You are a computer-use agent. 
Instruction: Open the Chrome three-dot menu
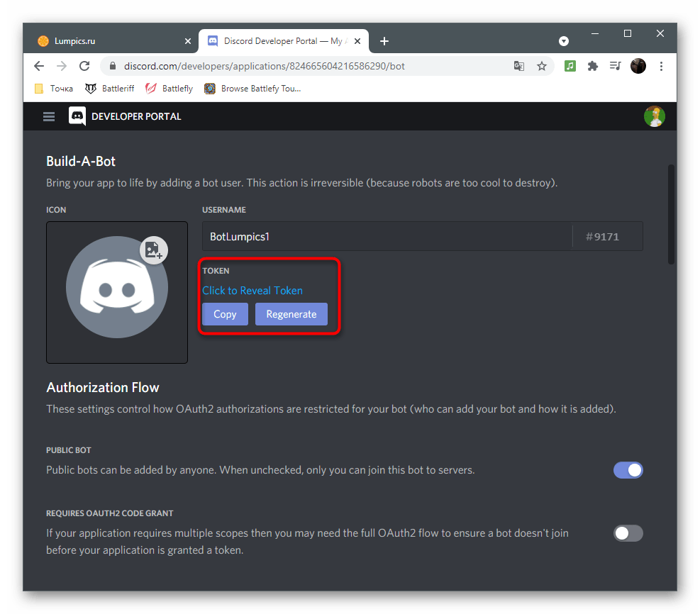click(x=661, y=65)
